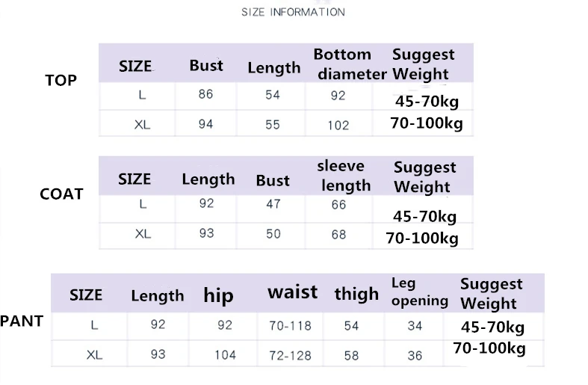The width and height of the screenshot is (588, 385).
Task: Click COAT table L bust value 47
Action: click(273, 204)
